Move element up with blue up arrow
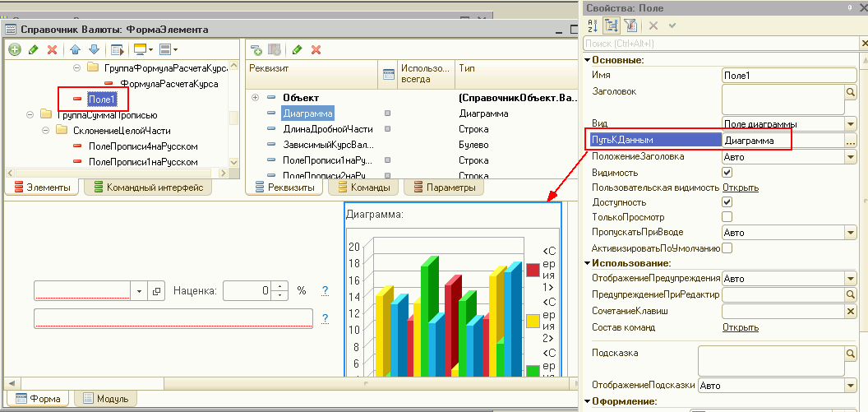Viewport: 868px width, 412px height. [x=76, y=50]
